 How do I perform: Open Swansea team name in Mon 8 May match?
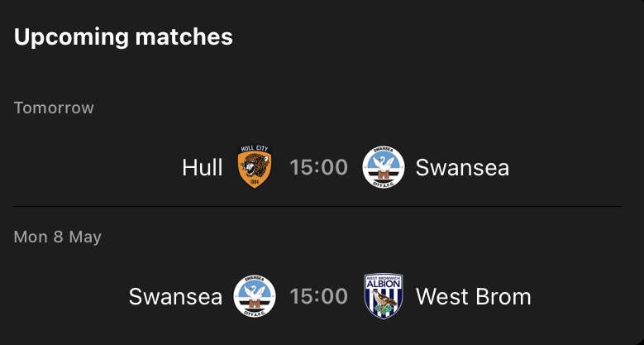[175, 296]
